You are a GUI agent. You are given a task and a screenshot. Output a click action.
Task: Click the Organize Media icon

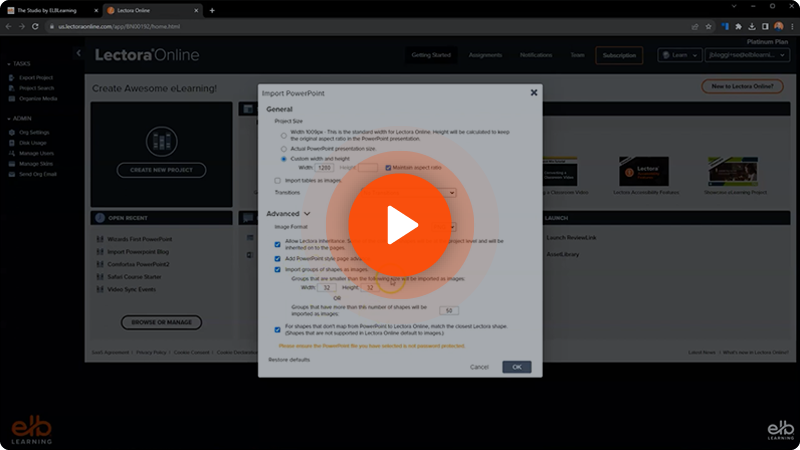point(12,98)
